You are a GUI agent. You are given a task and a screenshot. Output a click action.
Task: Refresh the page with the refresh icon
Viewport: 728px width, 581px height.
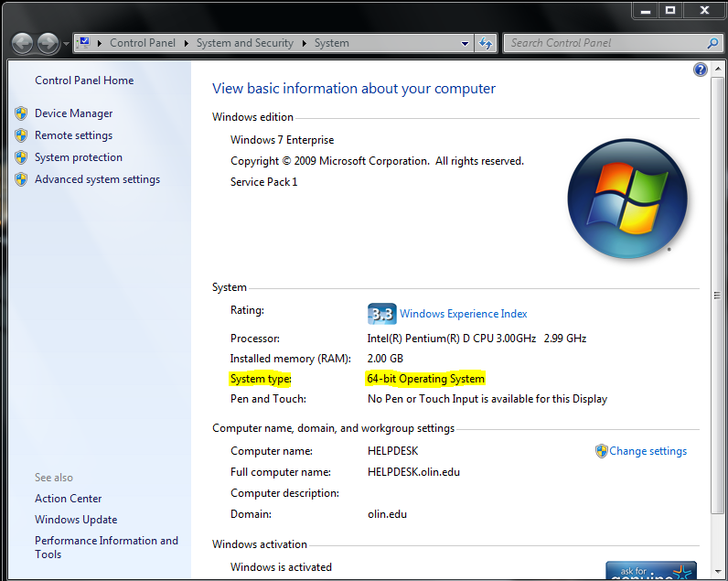pos(486,43)
